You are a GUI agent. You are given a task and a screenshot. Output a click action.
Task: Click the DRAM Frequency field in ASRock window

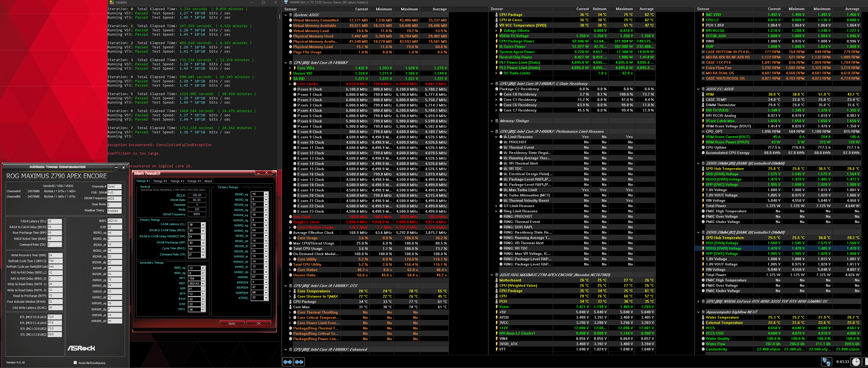click(x=114, y=199)
